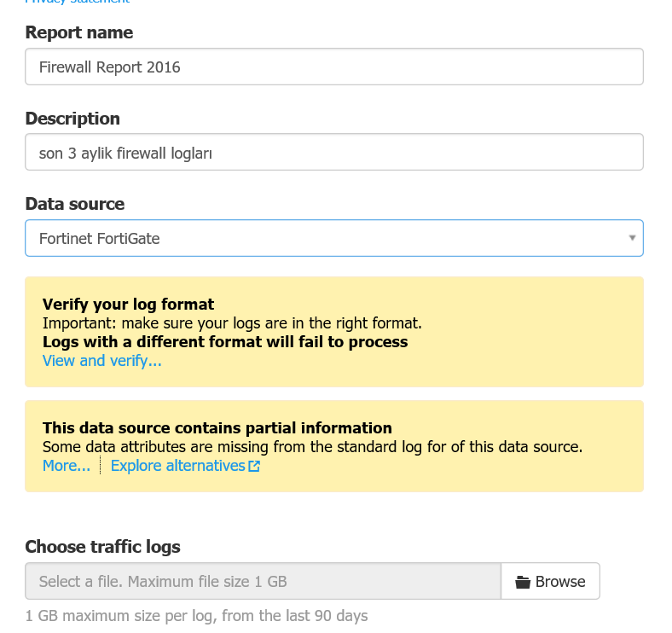This screenshot has width=672, height=633.
Task: Open the Privacy statement link at top
Action: point(77,2)
